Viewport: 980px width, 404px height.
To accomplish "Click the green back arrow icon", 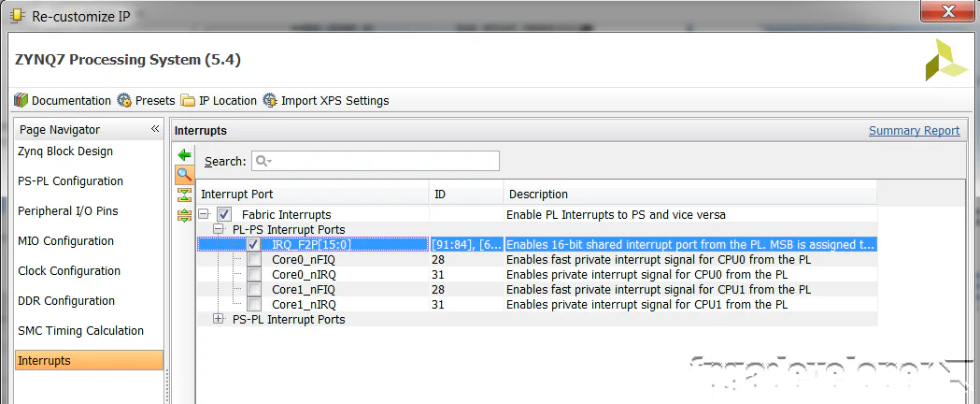I will 184,154.
